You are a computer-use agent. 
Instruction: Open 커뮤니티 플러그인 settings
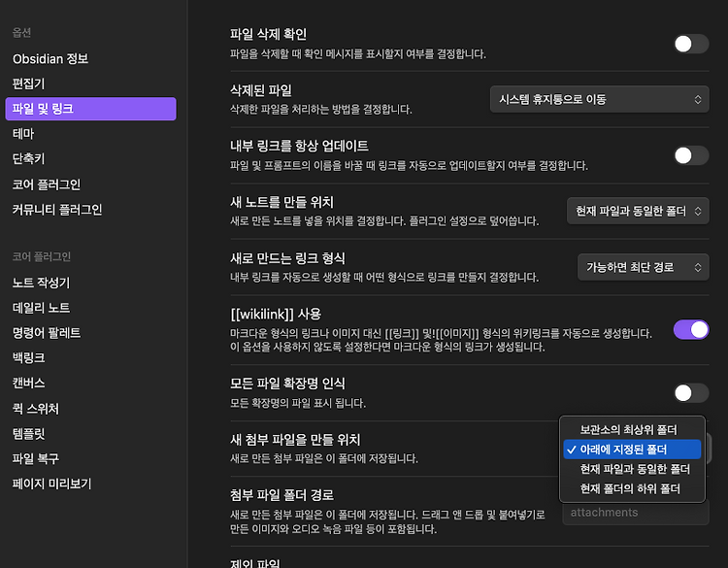(x=57, y=210)
